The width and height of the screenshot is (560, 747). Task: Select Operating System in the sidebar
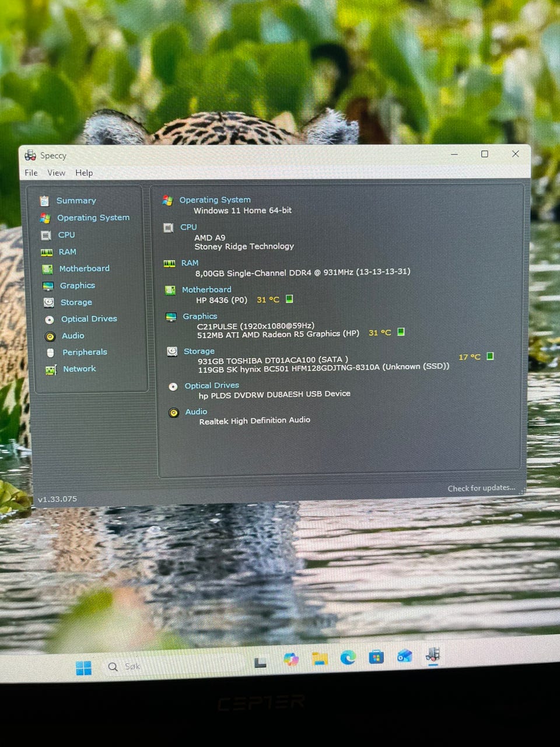pyautogui.click(x=93, y=218)
